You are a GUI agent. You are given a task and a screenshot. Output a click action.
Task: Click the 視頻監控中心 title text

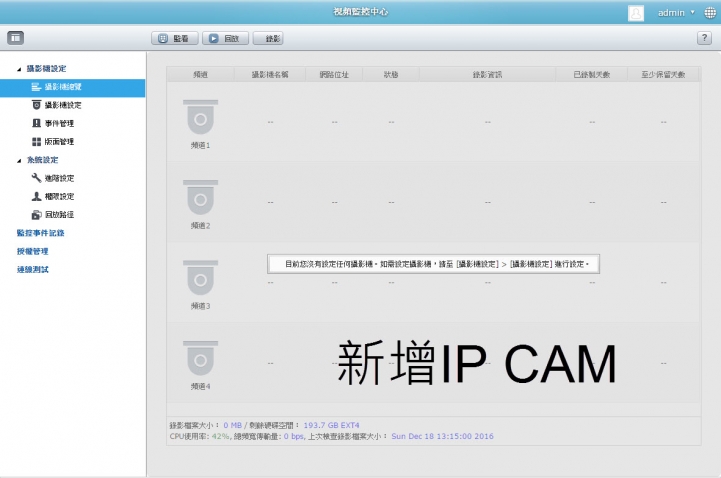pos(361,12)
